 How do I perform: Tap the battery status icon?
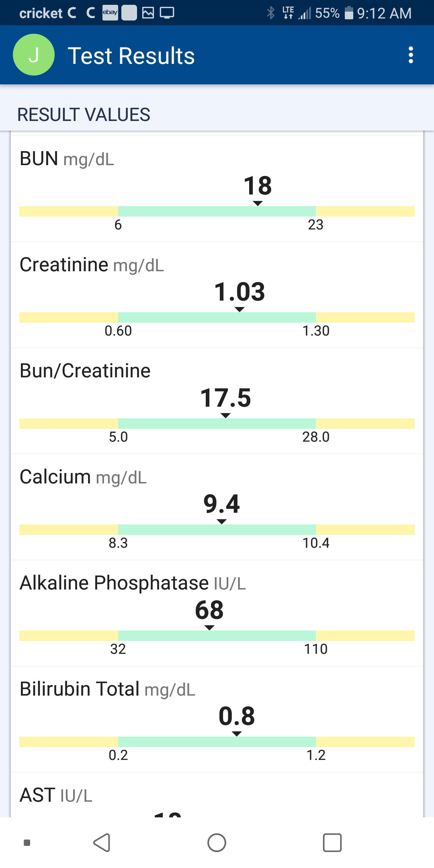(x=349, y=13)
